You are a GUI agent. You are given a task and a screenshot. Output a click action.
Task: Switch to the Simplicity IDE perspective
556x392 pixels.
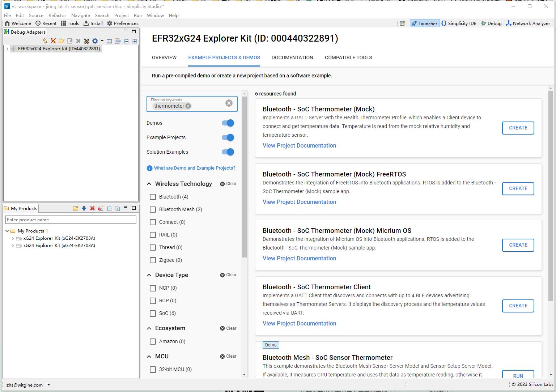[459, 23]
